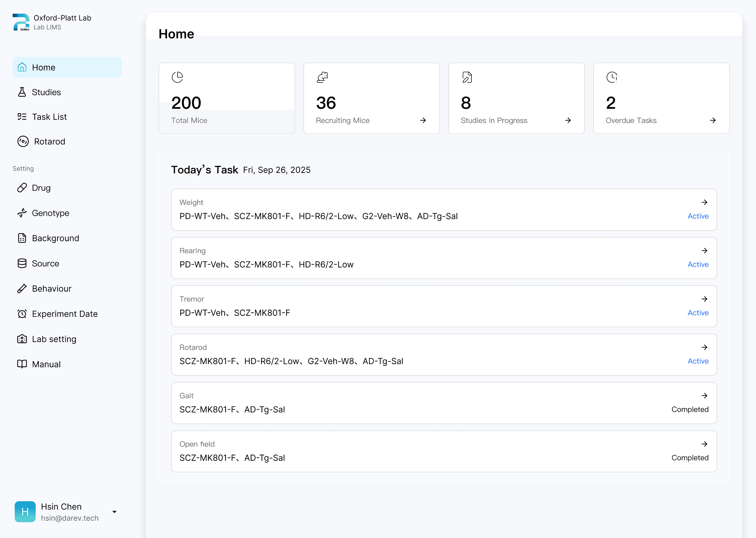756x538 pixels.
Task: Click the Lab setting building icon
Action: 22,339
